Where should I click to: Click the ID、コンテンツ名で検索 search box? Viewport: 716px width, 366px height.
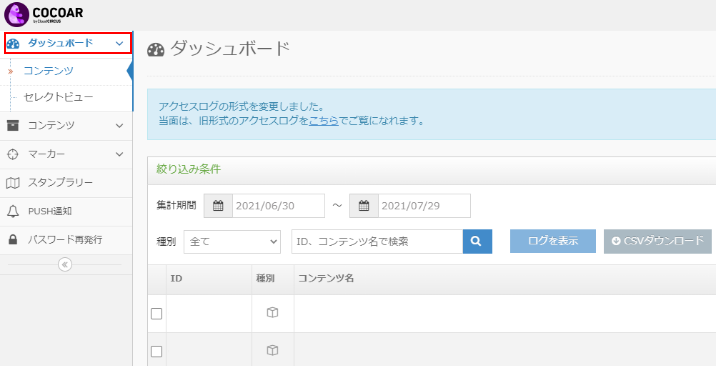pyautogui.click(x=377, y=241)
